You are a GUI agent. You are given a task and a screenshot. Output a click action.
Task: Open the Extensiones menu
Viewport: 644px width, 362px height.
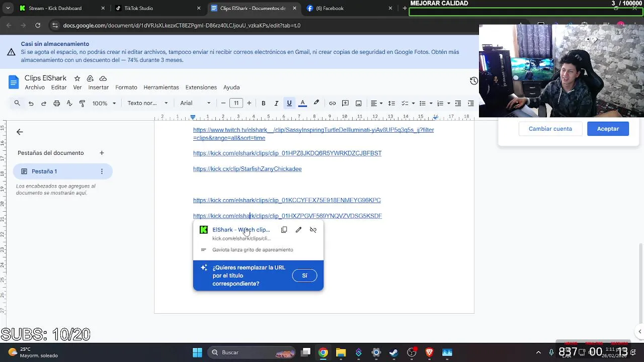point(201,87)
